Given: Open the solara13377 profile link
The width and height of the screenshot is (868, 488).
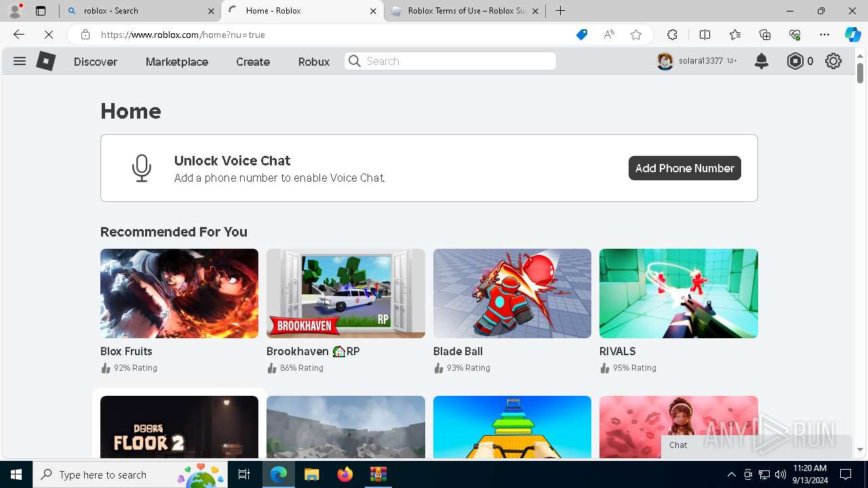Looking at the screenshot, I should [x=701, y=61].
